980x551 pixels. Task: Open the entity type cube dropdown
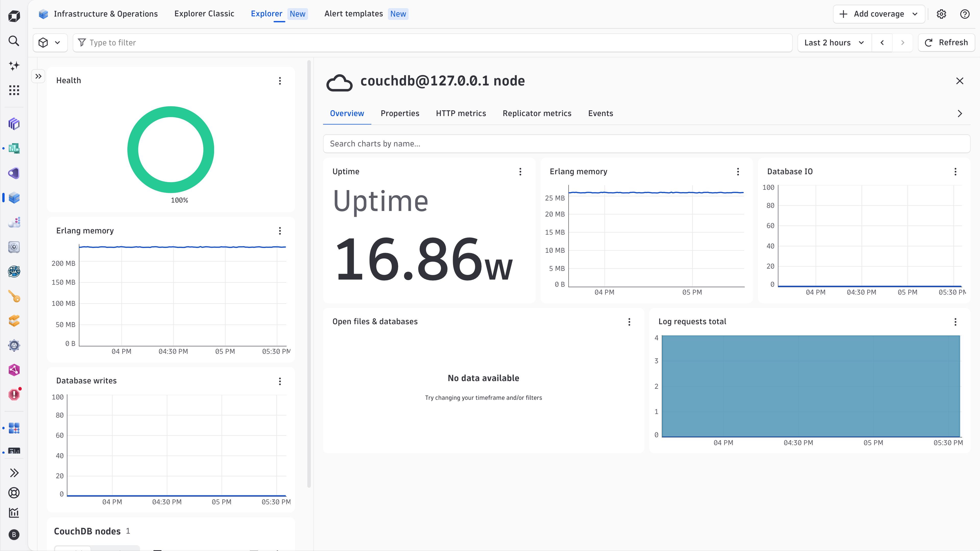50,43
